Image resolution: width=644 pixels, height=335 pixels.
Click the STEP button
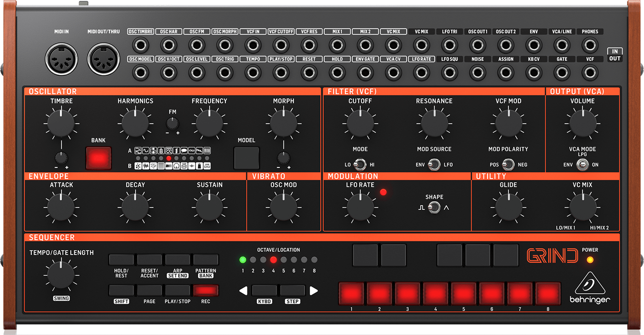293,290
